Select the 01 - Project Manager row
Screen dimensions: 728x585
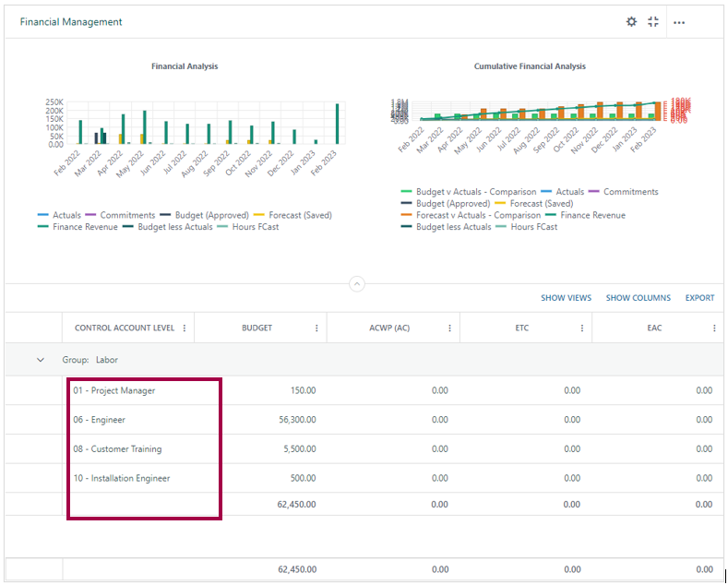pos(364,390)
